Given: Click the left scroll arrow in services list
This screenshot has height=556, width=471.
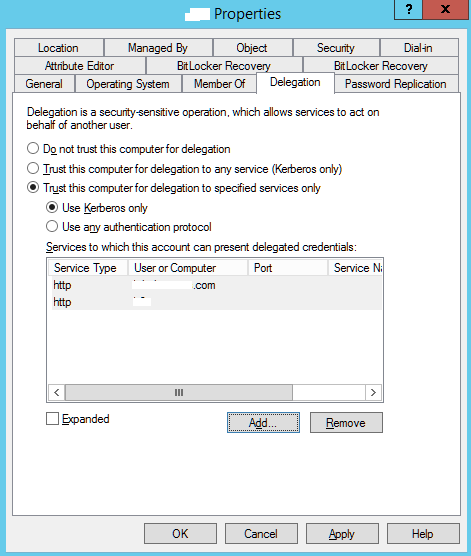Looking at the screenshot, I should pyautogui.click(x=57, y=393).
